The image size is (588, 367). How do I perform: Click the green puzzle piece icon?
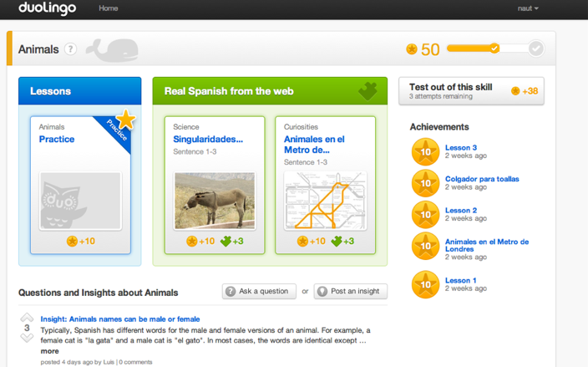click(367, 91)
